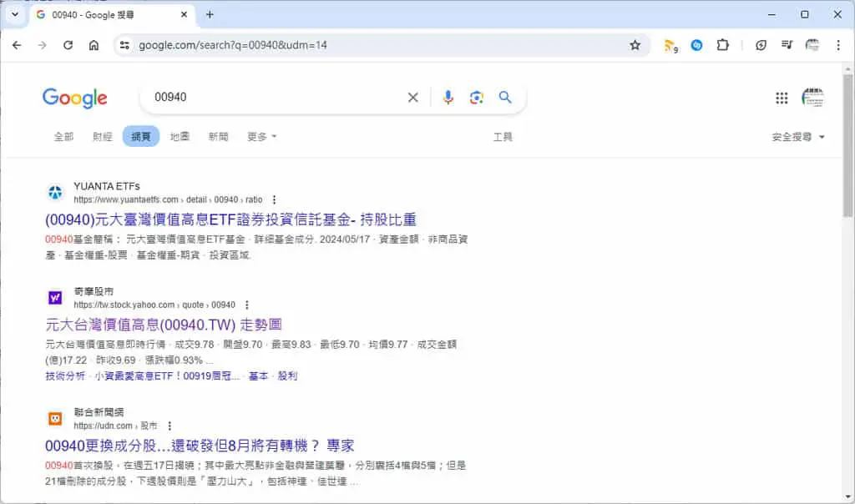Open Google Lens image search

(x=476, y=98)
